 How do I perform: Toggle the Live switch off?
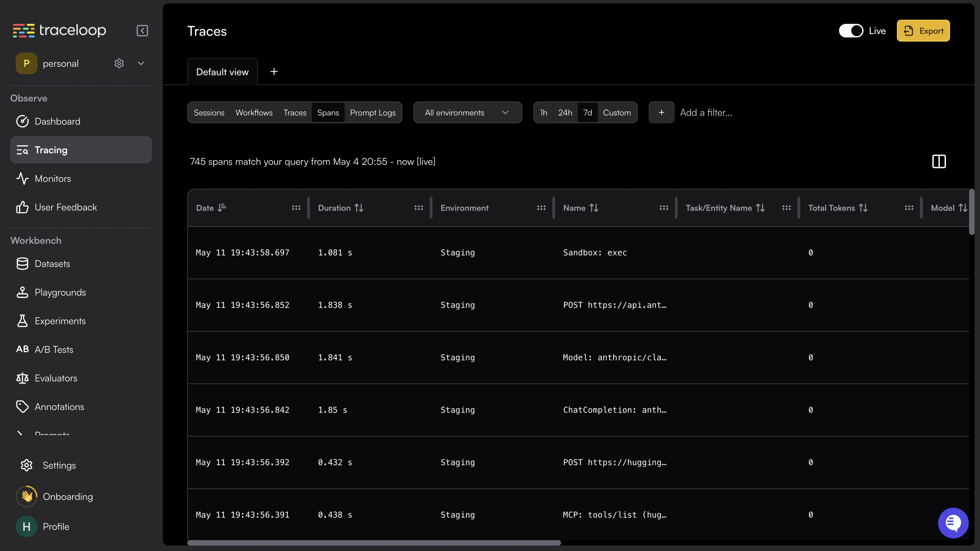[x=851, y=31]
